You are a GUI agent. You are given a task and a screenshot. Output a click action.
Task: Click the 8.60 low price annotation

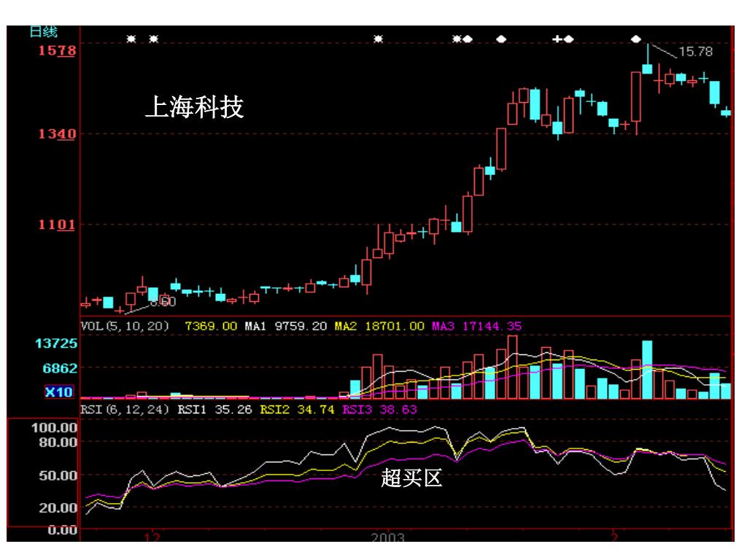point(163,302)
